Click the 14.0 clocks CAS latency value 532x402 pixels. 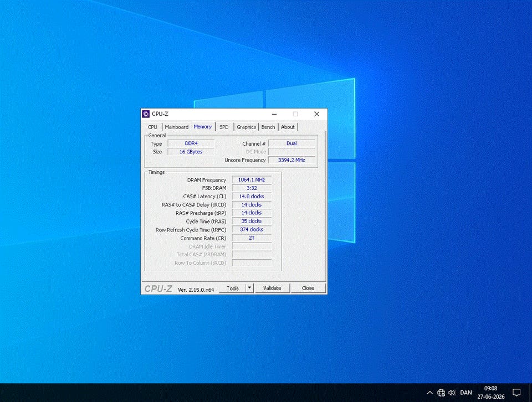coord(252,196)
